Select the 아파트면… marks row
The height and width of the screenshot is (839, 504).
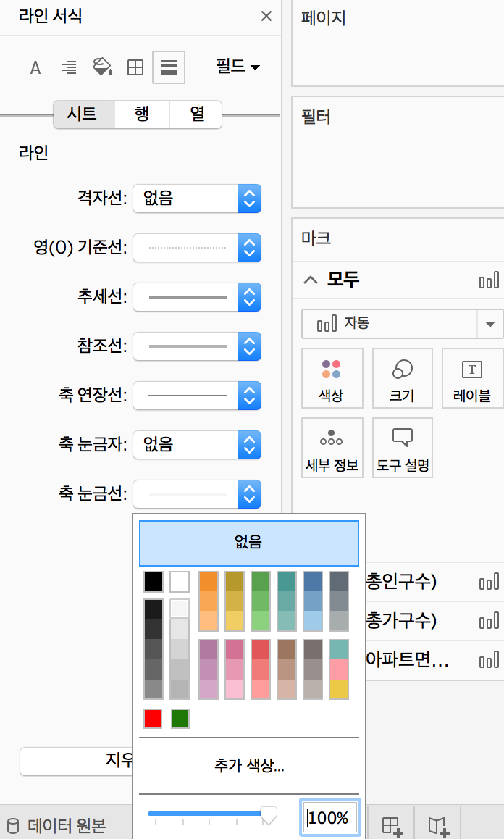coord(434,660)
